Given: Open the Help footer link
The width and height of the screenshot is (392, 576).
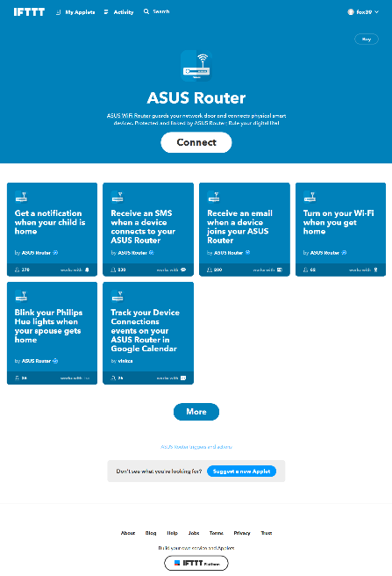Looking at the screenshot, I should 173,533.
